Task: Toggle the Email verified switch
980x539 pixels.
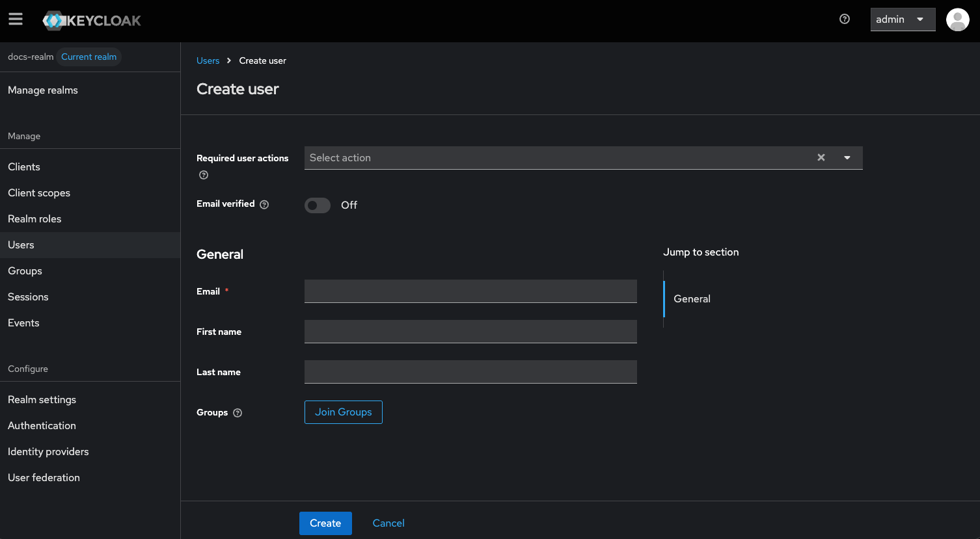Action: point(318,205)
